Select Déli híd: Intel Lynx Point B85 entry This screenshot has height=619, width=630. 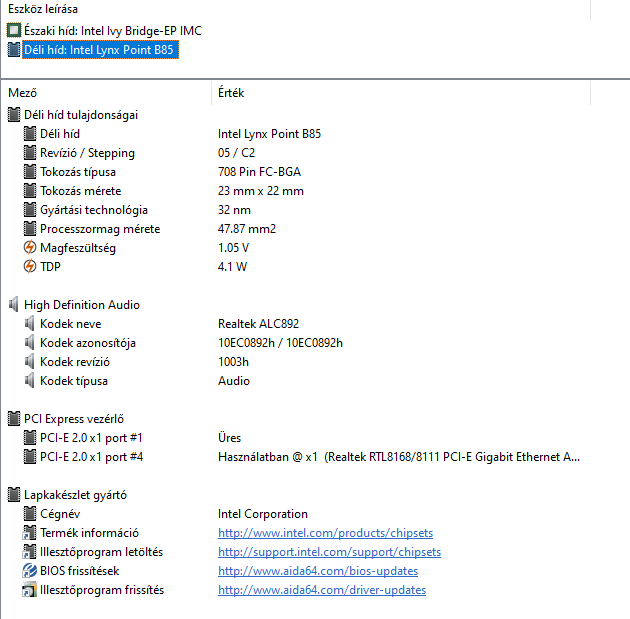click(x=100, y=50)
